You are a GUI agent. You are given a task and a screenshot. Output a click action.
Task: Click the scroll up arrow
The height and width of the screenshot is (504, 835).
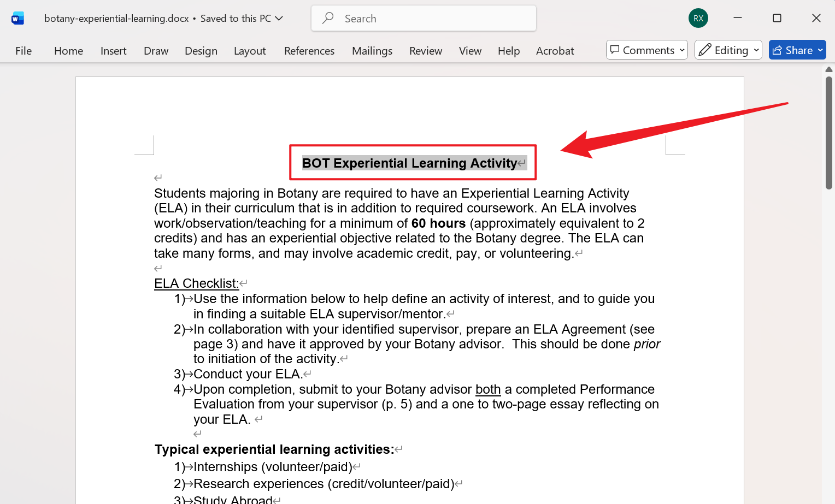829,69
